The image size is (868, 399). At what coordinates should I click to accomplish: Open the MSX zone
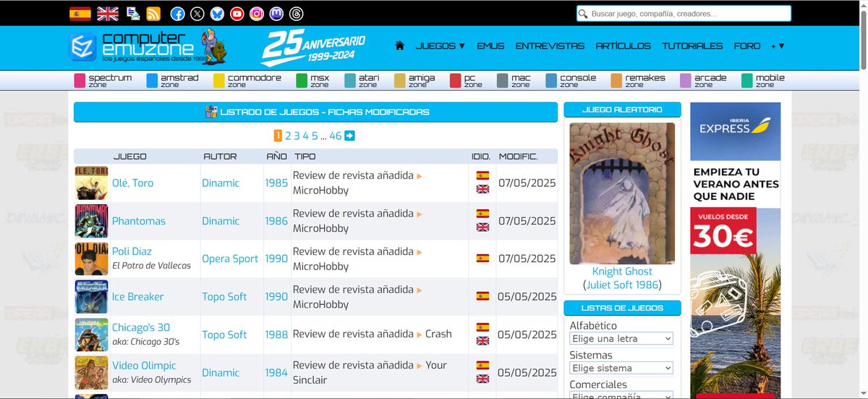pyautogui.click(x=313, y=80)
